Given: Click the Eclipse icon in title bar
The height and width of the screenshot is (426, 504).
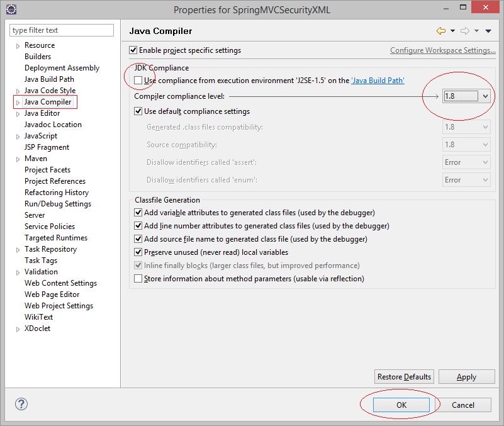Looking at the screenshot, I should (11, 9).
